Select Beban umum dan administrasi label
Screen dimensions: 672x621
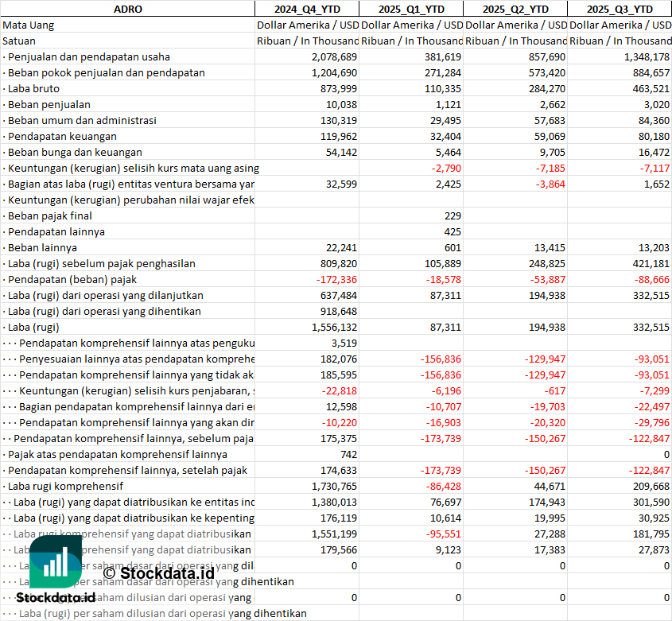(x=82, y=120)
